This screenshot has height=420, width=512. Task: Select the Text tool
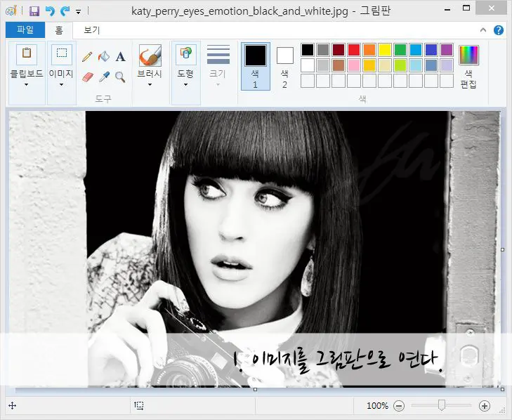coord(120,56)
